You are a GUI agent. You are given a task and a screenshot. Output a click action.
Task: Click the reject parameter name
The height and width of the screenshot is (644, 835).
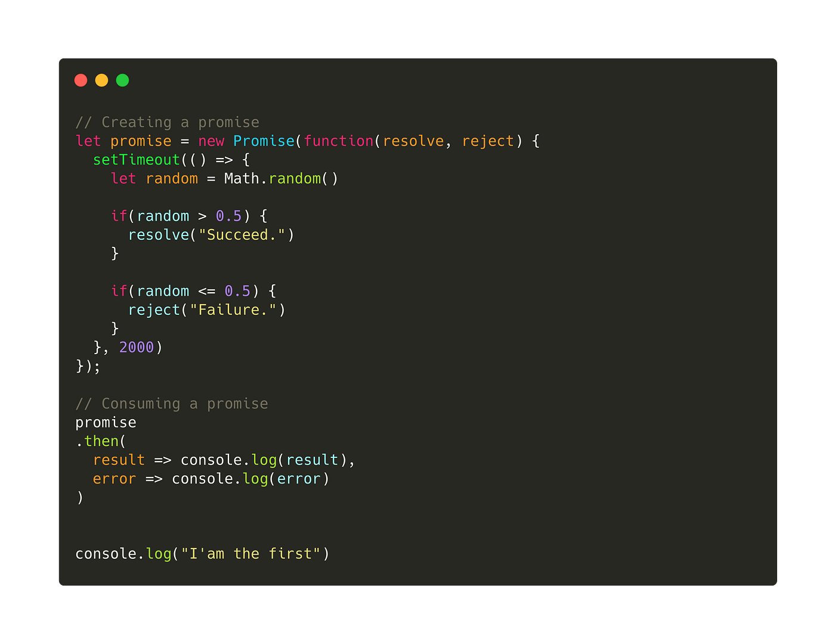tap(488, 141)
